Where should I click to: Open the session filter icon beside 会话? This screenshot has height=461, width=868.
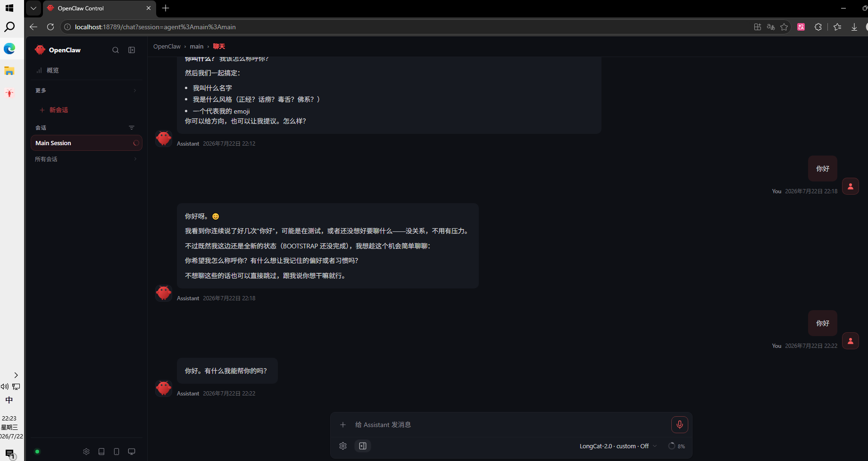click(x=132, y=128)
